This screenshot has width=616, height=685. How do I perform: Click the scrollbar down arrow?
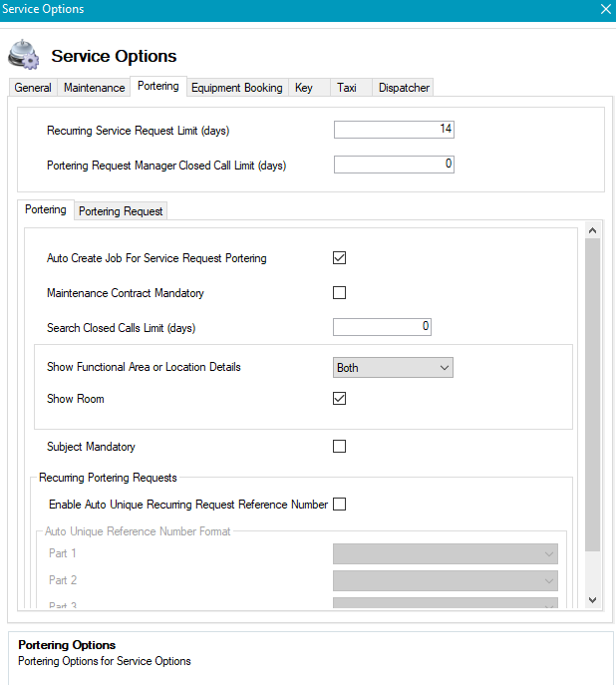[x=592, y=599]
